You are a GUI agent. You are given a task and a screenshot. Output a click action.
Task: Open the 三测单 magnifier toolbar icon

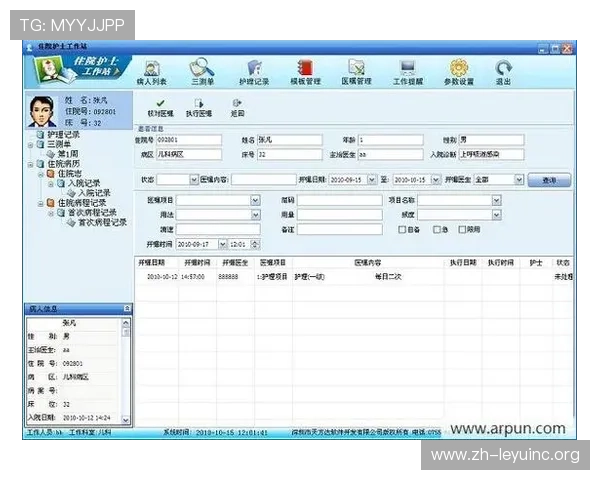pyautogui.click(x=202, y=72)
